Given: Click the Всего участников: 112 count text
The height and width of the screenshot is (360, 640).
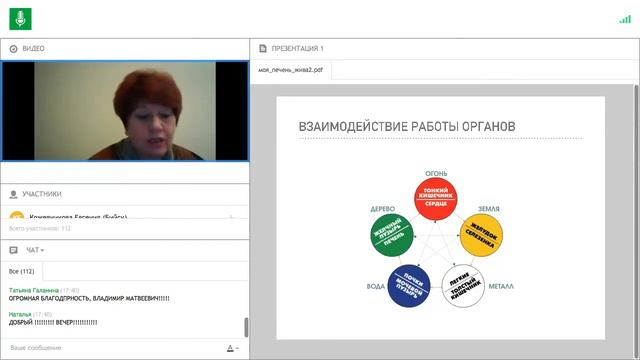Looking at the screenshot, I should point(40,229).
